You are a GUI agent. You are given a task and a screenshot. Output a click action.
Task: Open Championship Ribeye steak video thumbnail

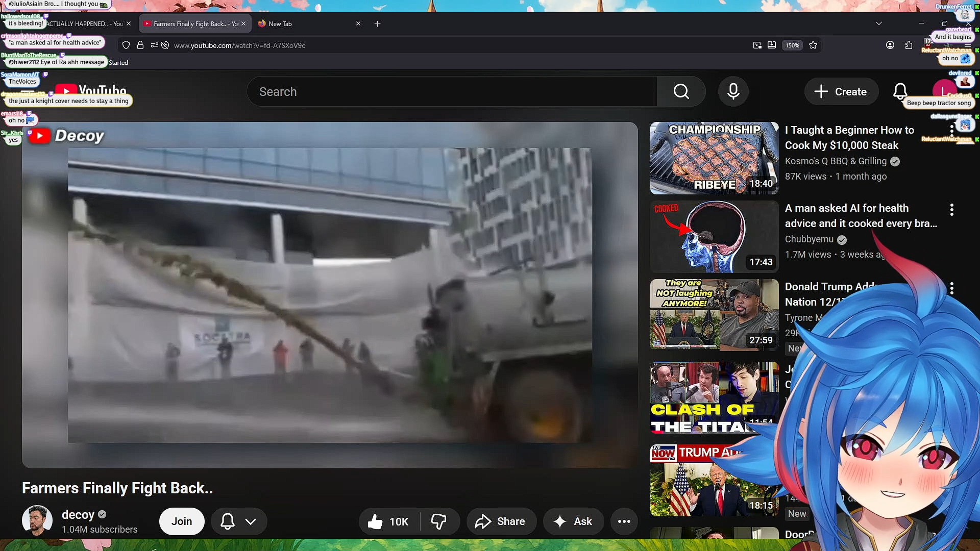(x=714, y=158)
